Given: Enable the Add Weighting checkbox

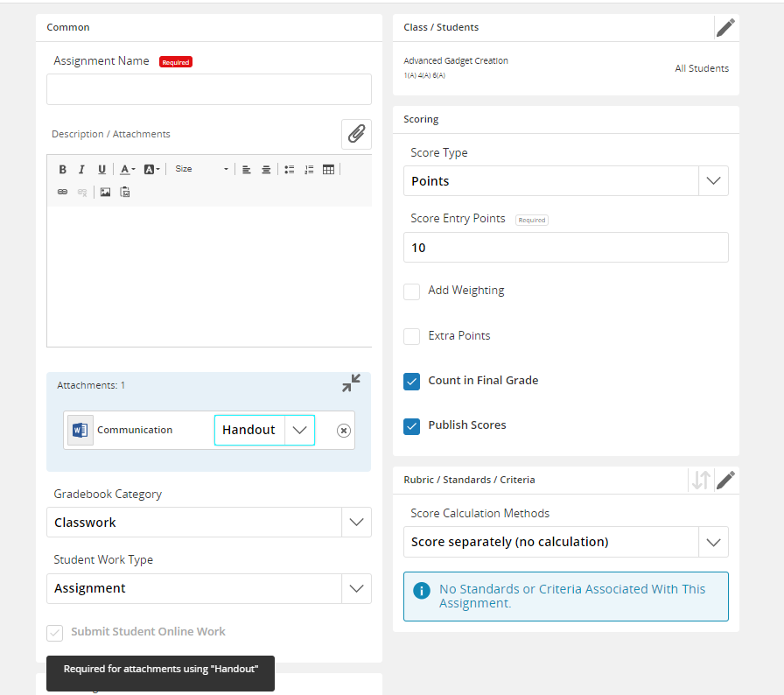Looking at the screenshot, I should 411,291.
